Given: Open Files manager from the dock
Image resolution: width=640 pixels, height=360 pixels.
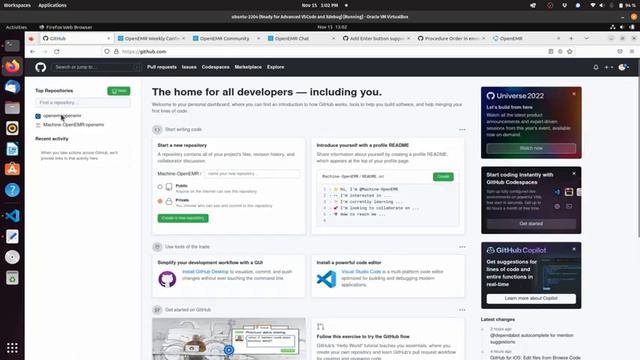Looking at the screenshot, I should pyautogui.click(x=12, y=107).
